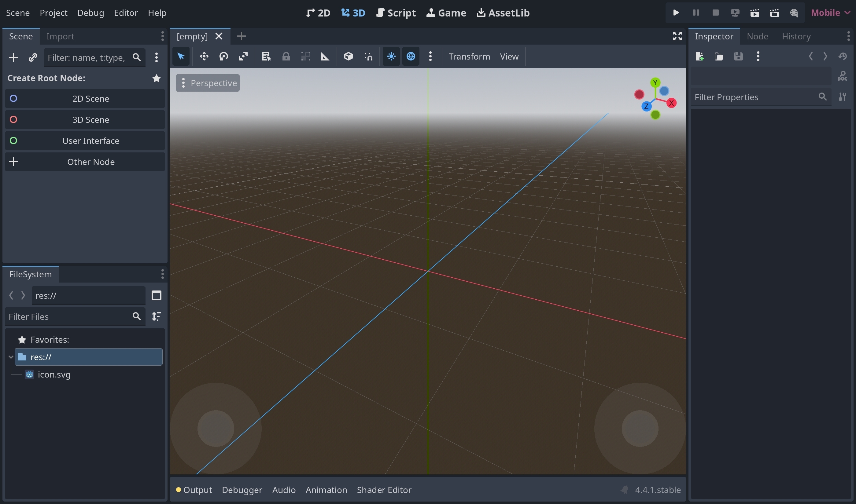This screenshot has height=504, width=856.
Task: Create a new resource in Inspector
Action: [699, 57]
